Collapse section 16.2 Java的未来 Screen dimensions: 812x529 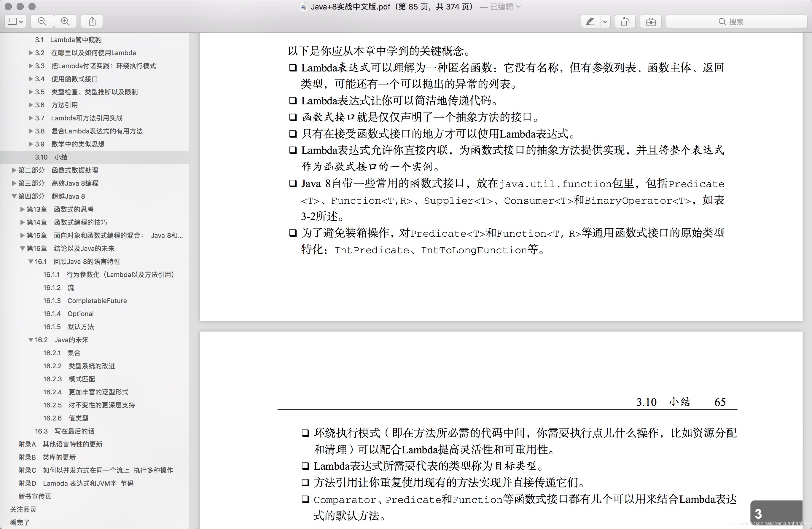tap(31, 340)
